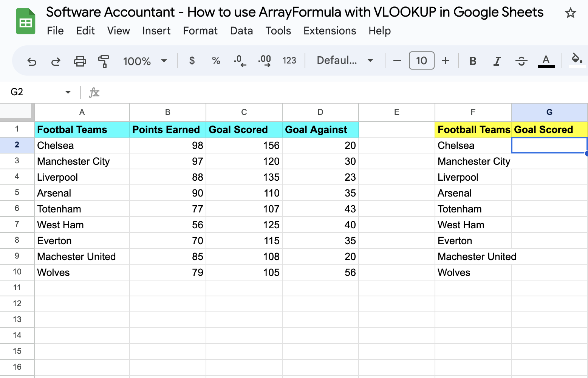Select row 10 header

coord(17,272)
